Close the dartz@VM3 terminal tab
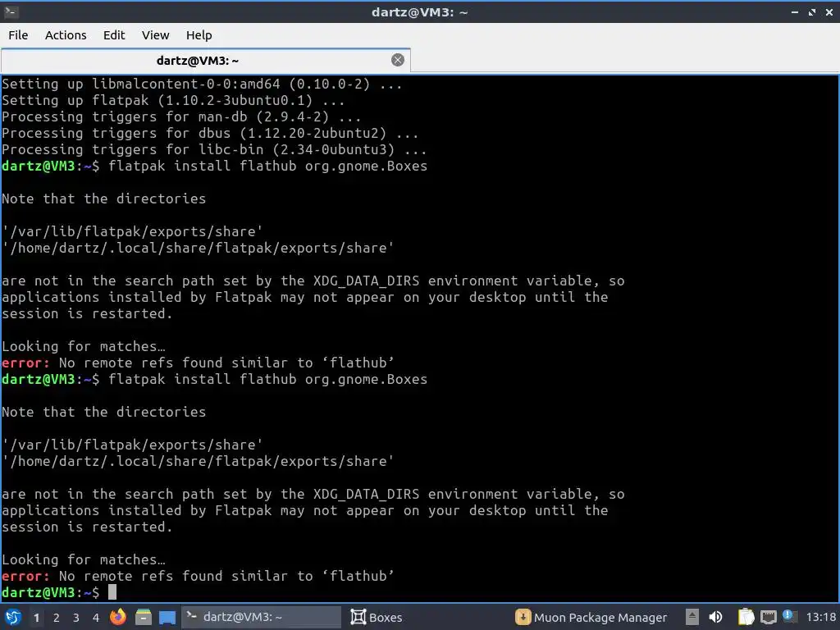Image resolution: width=840 pixels, height=630 pixels. [398, 60]
